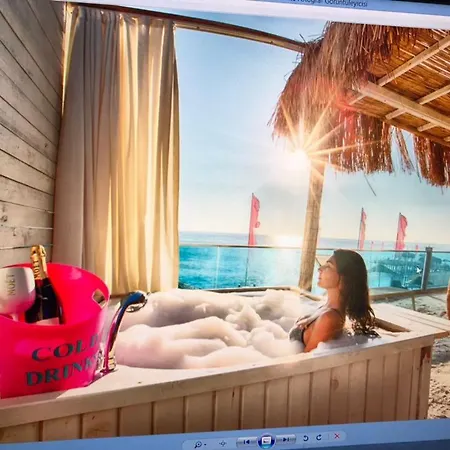Viewport: 450px width, 450px height.
Task: Click the leftmost pink flag by the sea
Action: [x=255, y=220]
